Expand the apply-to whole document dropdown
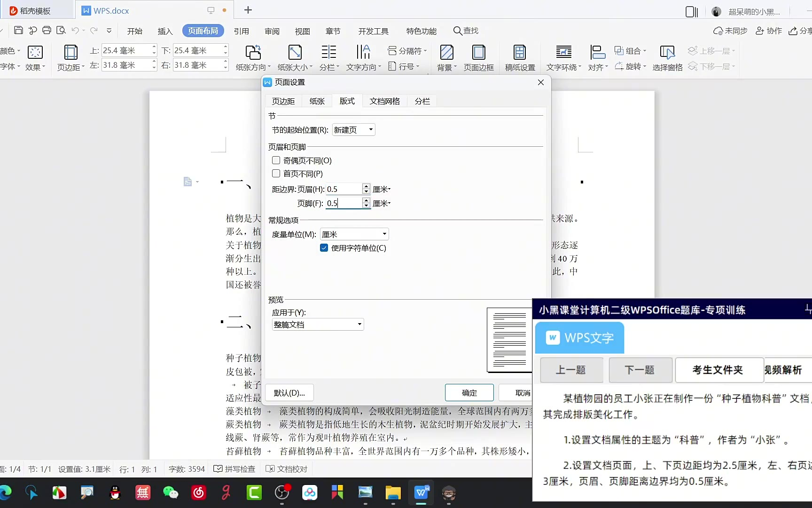 [318, 325]
